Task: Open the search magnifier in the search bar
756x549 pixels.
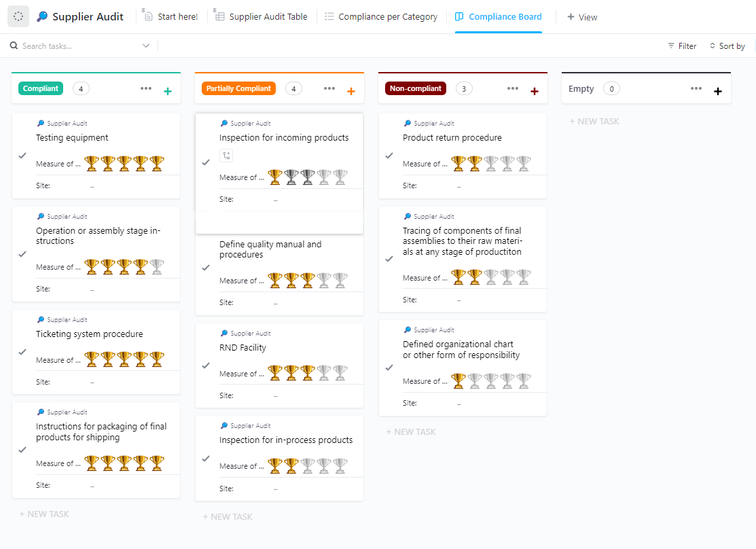Action: coord(14,46)
